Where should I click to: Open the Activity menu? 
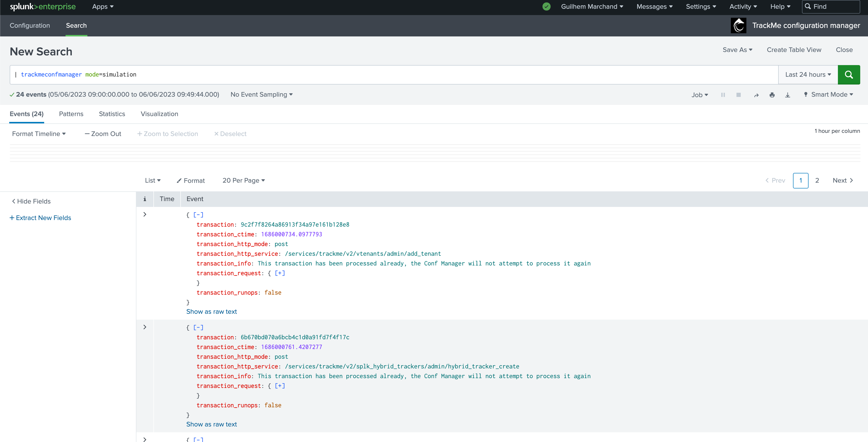pos(743,7)
